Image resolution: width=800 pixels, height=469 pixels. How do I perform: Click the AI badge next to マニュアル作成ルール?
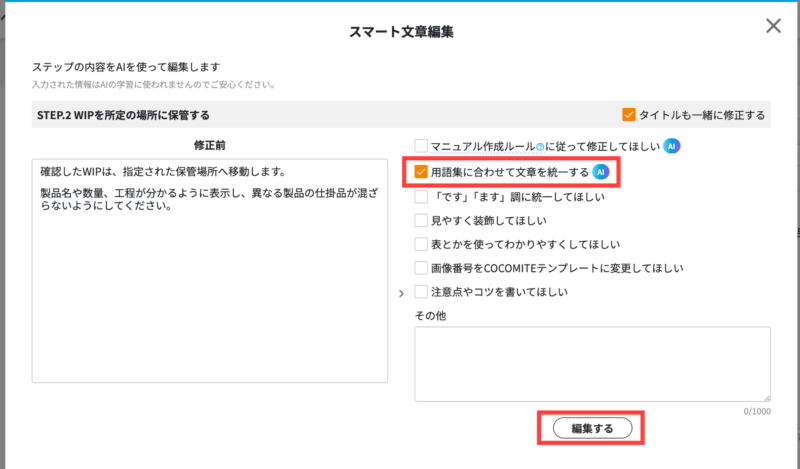tap(671, 146)
